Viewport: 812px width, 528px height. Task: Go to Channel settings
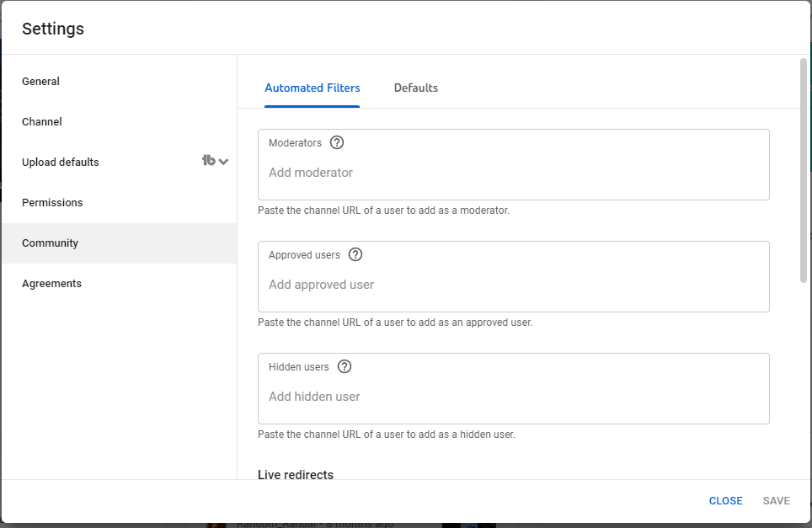pos(42,122)
